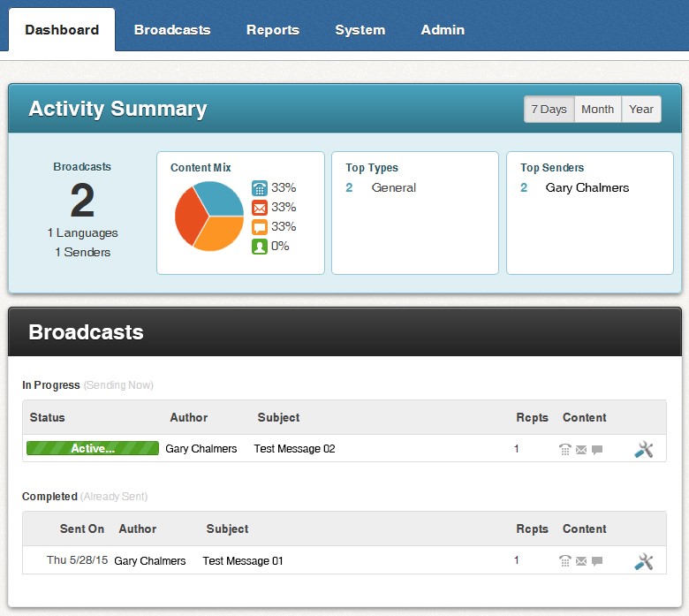Click the Content header in Completed table
This screenshot has height=616, width=689.
[x=585, y=529]
